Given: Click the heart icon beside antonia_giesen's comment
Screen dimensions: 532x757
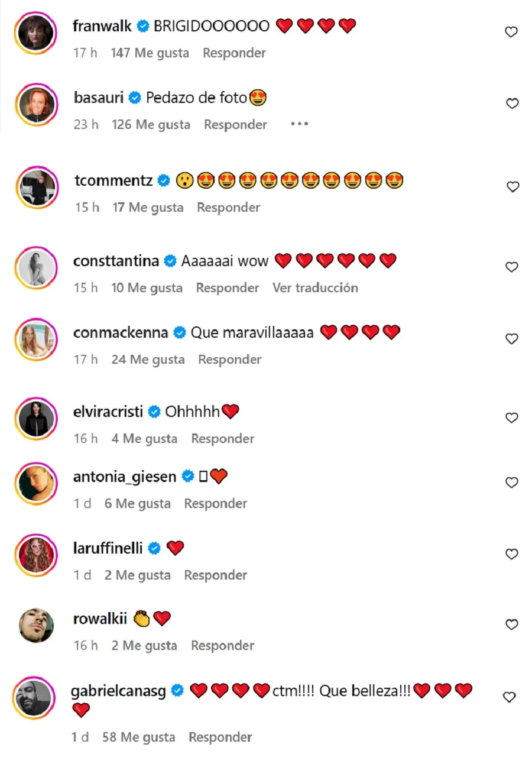Looking at the screenshot, I should pos(512,483).
